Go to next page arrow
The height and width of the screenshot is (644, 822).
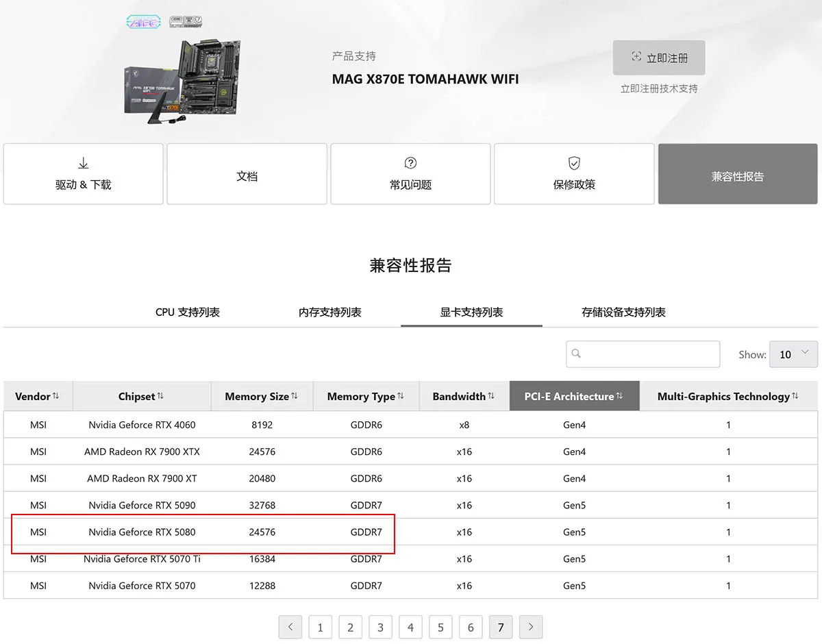click(x=531, y=627)
